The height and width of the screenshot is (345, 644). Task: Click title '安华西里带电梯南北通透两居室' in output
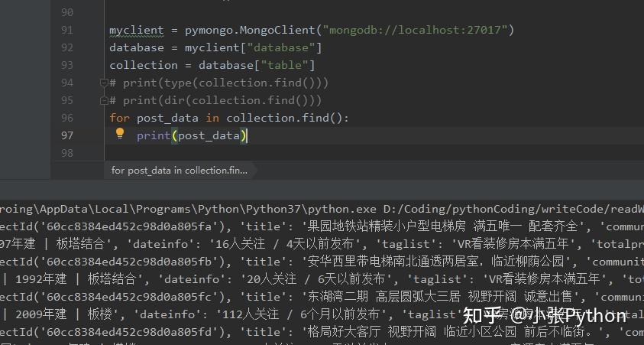point(392,262)
